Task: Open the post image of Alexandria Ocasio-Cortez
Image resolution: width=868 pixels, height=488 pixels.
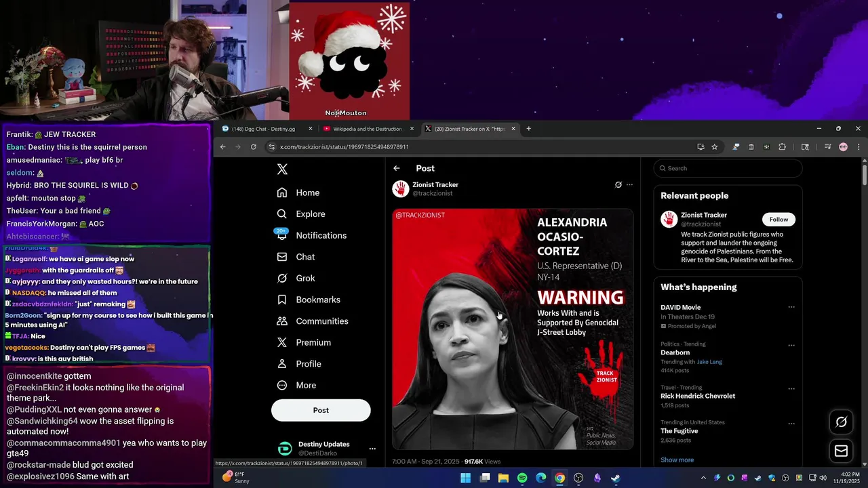Action: click(x=513, y=329)
